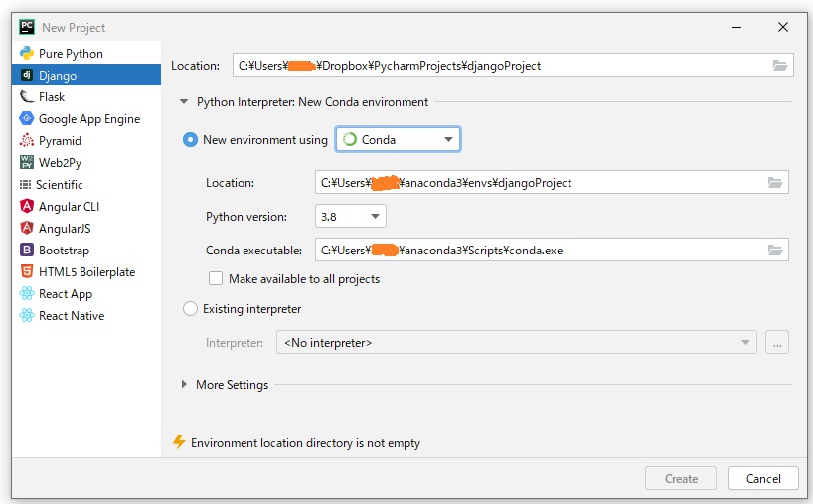Select the Pure Python project type icon
This screenshot has height=504, width=813.
coord(27,53)
